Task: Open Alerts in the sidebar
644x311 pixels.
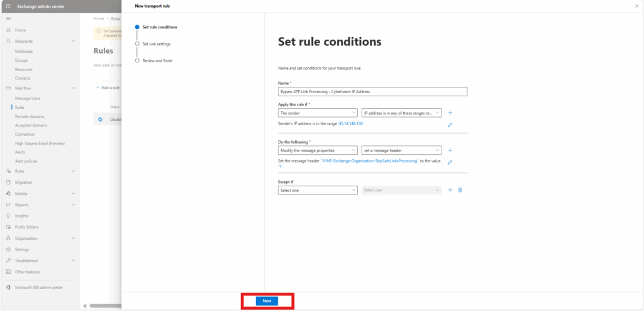Action: coord(20,152)
